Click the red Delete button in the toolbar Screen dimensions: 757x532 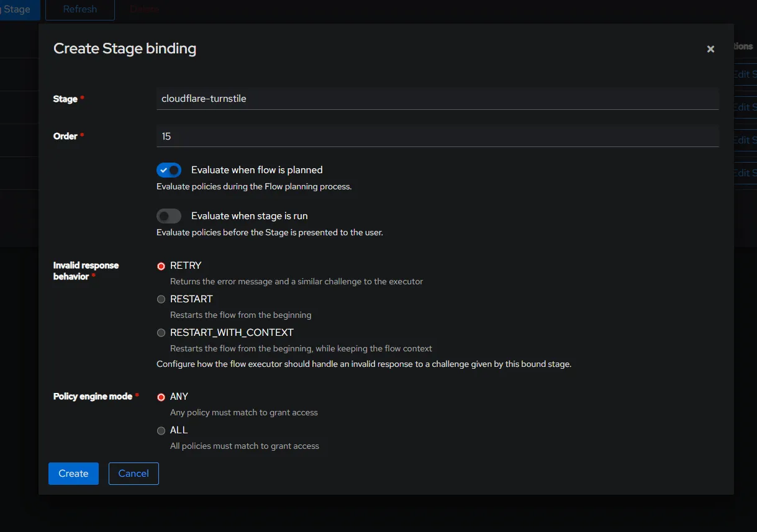pyautogui.click(x=144, y=9)
